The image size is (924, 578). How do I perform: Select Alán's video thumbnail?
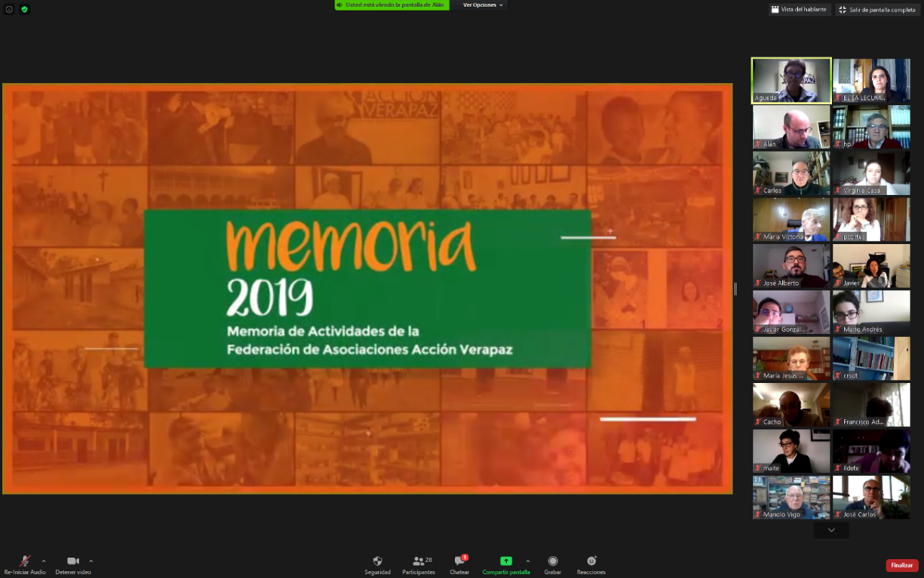coord(791,127)
